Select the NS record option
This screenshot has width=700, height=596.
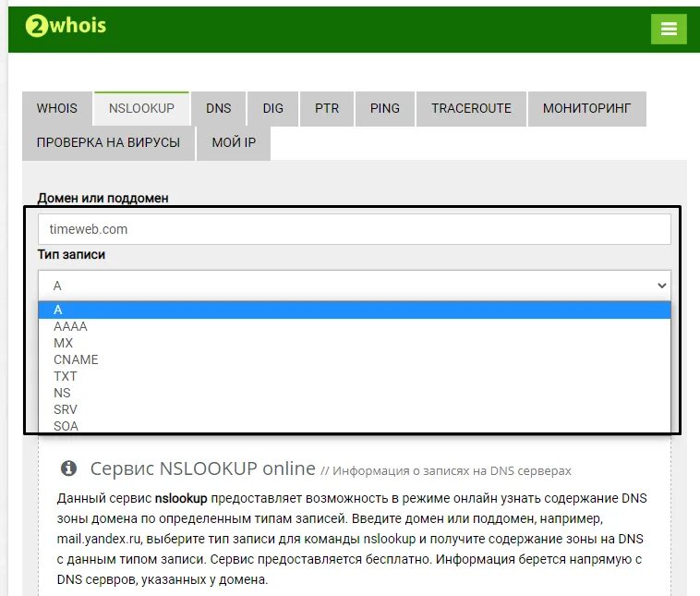click(x=355, y=393)
